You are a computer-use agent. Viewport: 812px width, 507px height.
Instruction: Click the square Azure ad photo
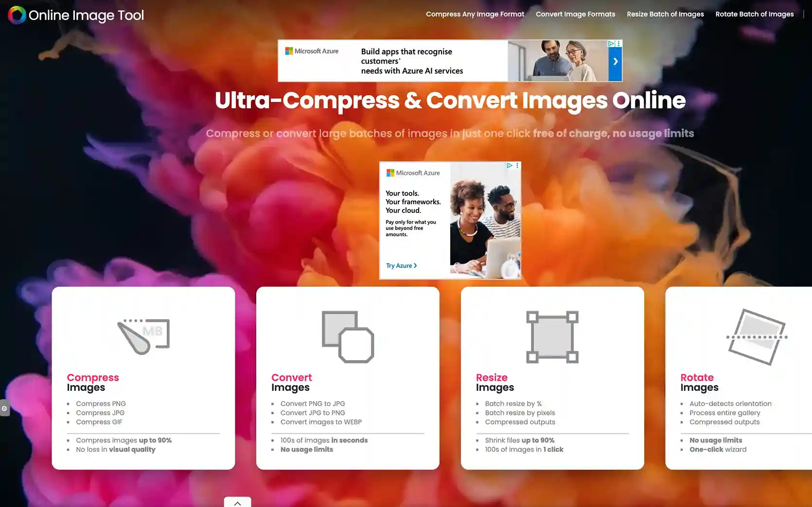pyautogui.click(x=485, y=221)
